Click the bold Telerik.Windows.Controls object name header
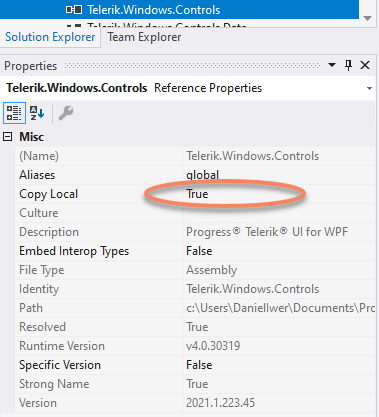Image resolution: width=379 pixels, height=417 pixels. (x=77, y=88)
